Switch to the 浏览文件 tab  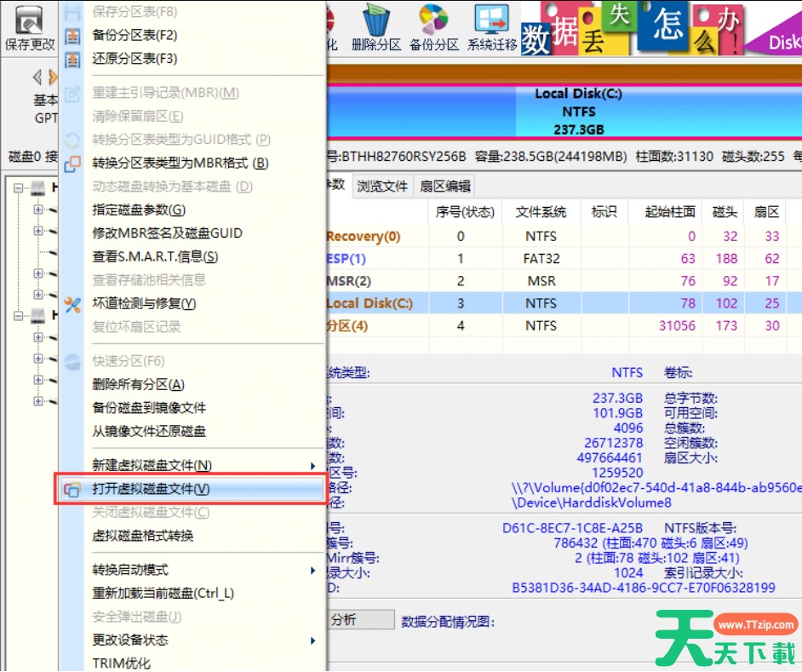[382, 187]
